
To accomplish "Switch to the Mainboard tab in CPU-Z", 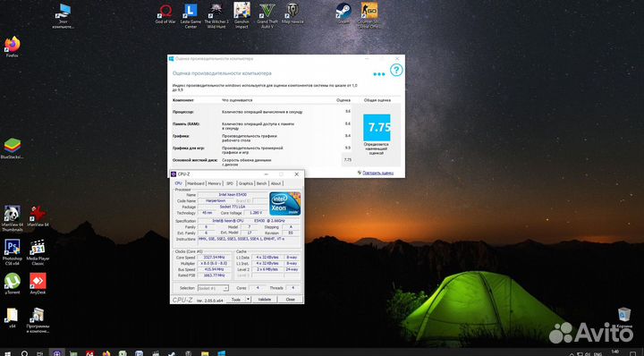I will click(x=196, y=183).
